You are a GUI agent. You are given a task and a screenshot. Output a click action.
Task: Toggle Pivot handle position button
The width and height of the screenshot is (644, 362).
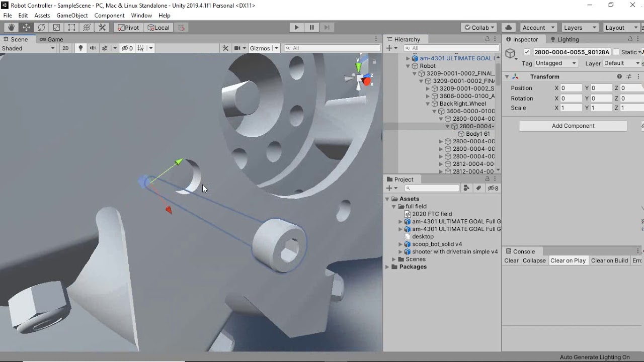point(128,28)
